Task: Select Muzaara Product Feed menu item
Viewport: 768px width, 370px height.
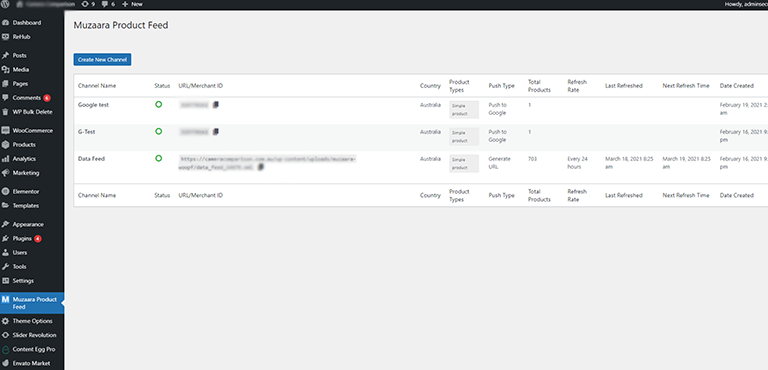Action: [x=32, y=303]
